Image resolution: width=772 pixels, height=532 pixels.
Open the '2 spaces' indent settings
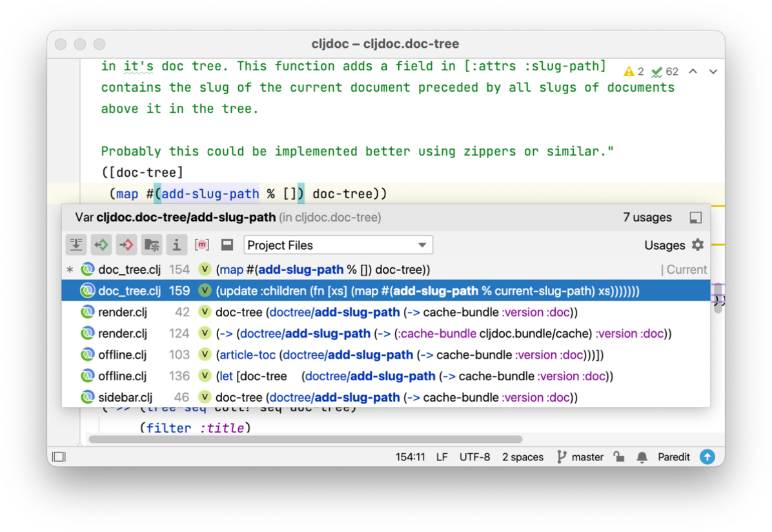click(523, 456)
